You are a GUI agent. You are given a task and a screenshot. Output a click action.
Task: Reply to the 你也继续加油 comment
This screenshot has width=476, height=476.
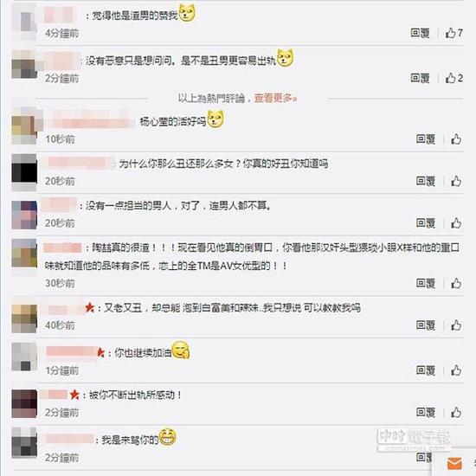pos(425,370)
